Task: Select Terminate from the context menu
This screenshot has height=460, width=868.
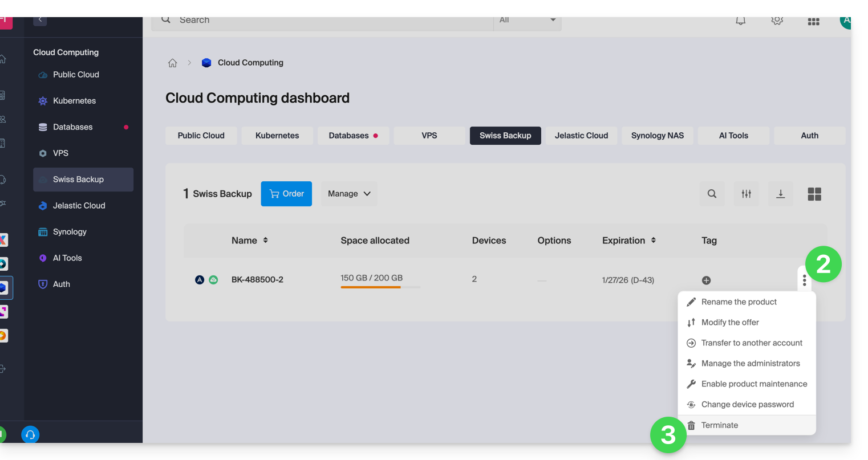Action: (719, 425)
